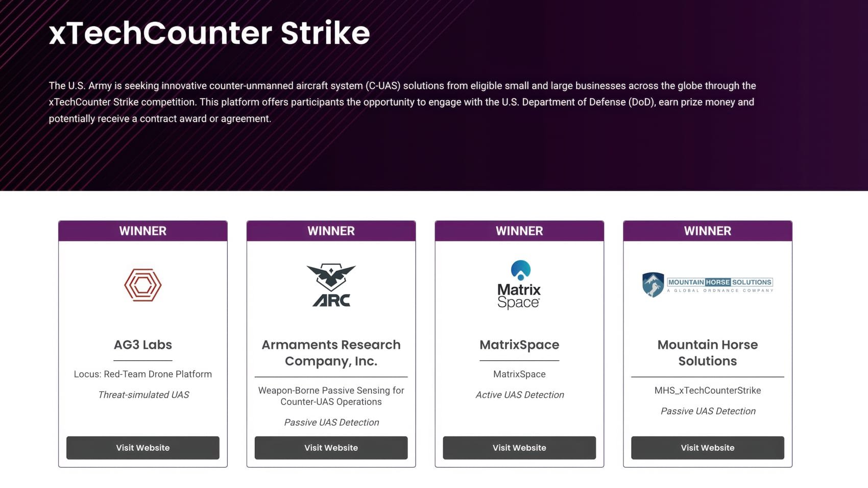The width and height of the screenshot is (868, 488).
Task: Click Weapon-Borne Passive Sensing project description
Action: pyautogui.click(x=331, y=396)
